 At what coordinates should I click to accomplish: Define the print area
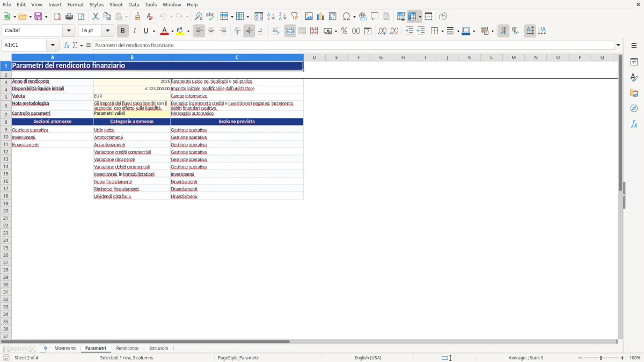pos(401,17)
